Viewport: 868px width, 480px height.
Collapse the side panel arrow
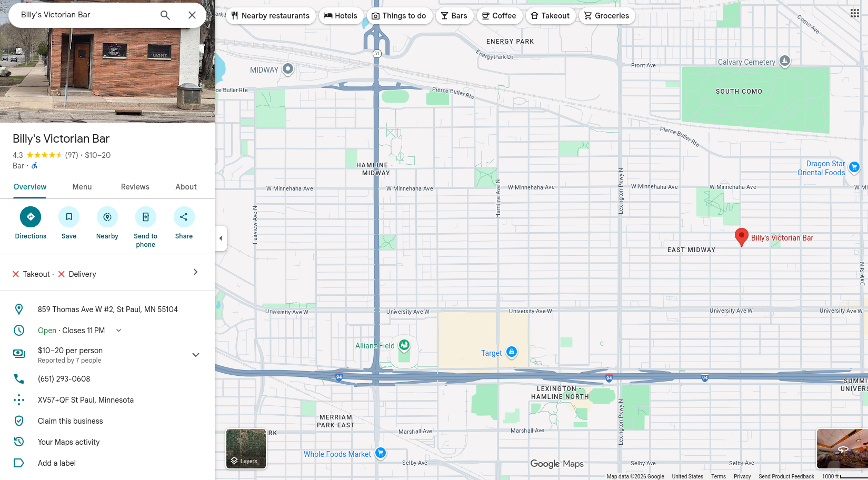[x=221, y=238]
